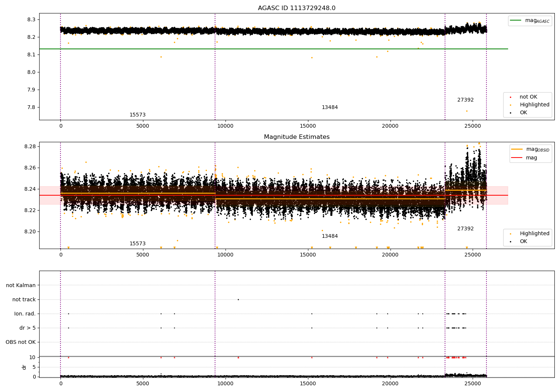Click obsid label 15573 in Magnitude Estimates plot
This screenshot has height=392, width=560.
coord(137,244)
